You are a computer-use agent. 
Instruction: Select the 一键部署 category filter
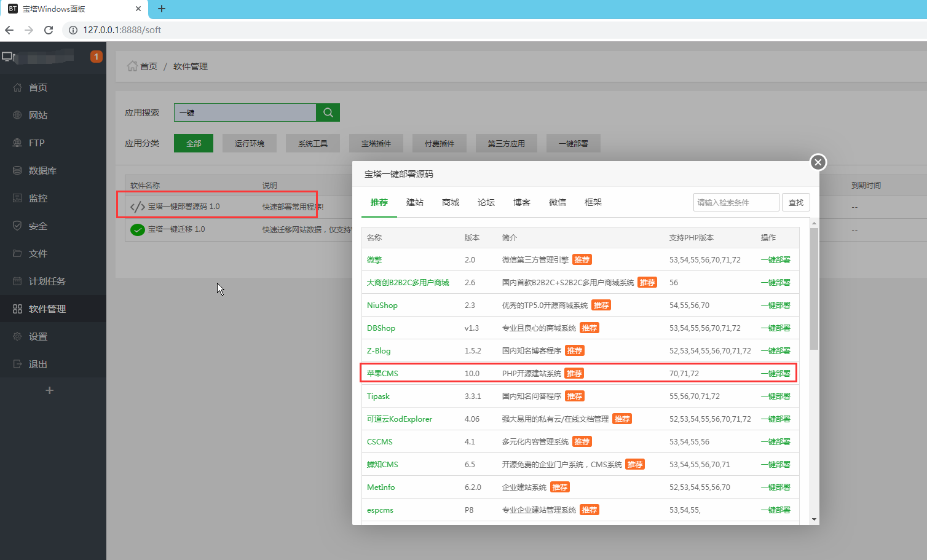point(574,143)
